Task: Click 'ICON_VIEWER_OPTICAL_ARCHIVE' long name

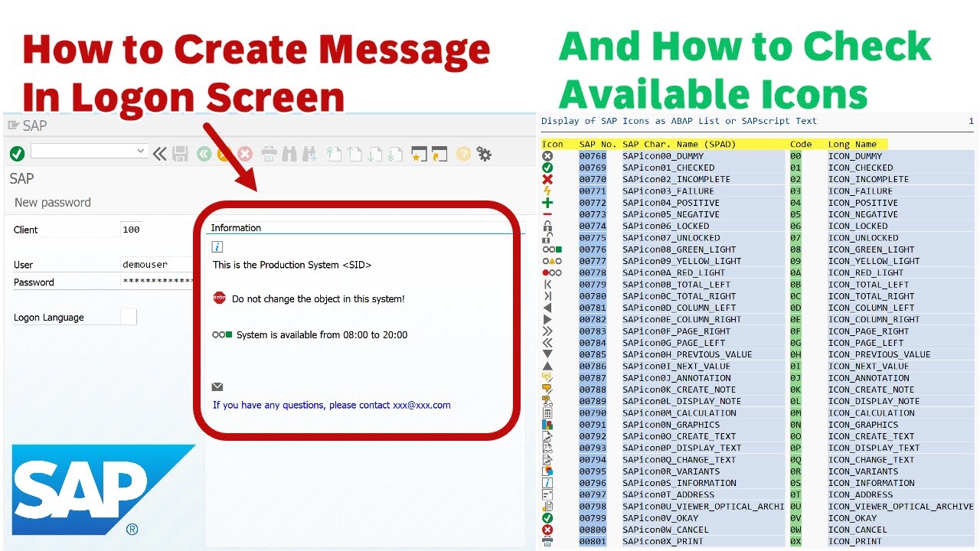Action: [901, 507]
